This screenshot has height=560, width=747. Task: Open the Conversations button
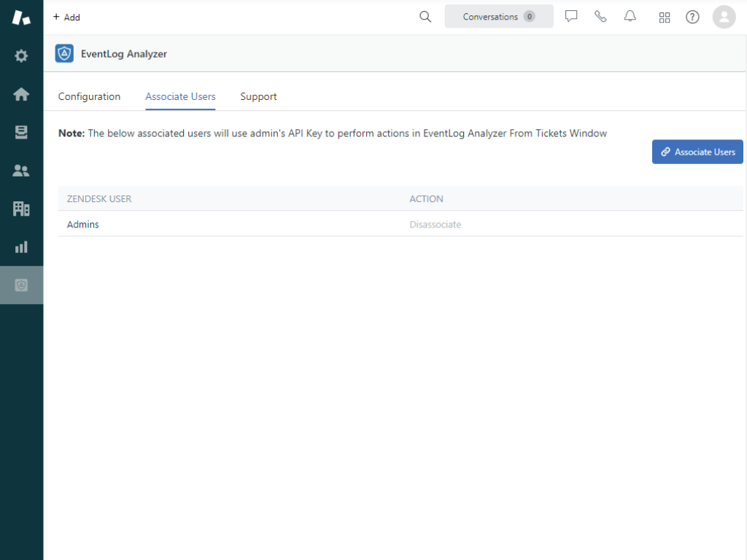click(499, 17)
